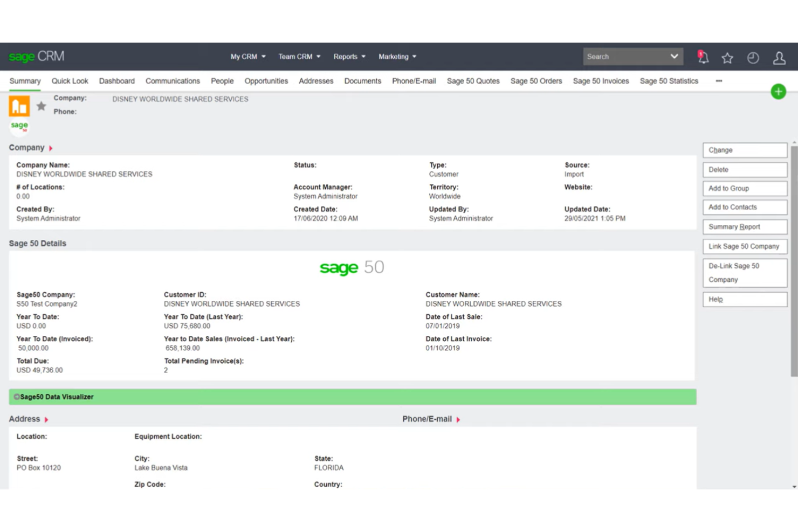The width and height of the screenshot is (798, 532).
Task: Open the user profile icon
Action: click(779, 58)
